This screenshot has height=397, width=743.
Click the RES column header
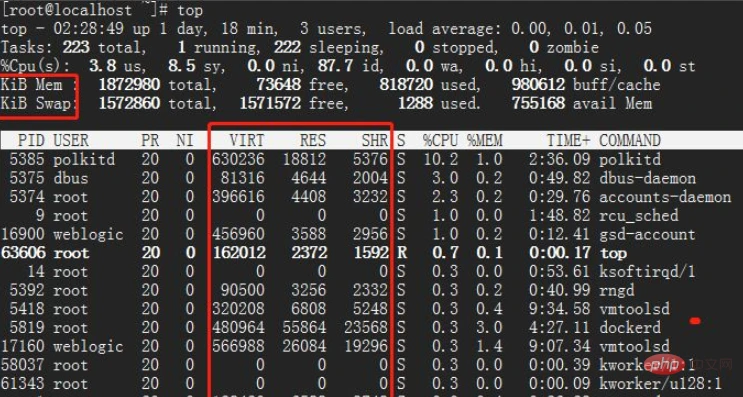click(313, 140)
